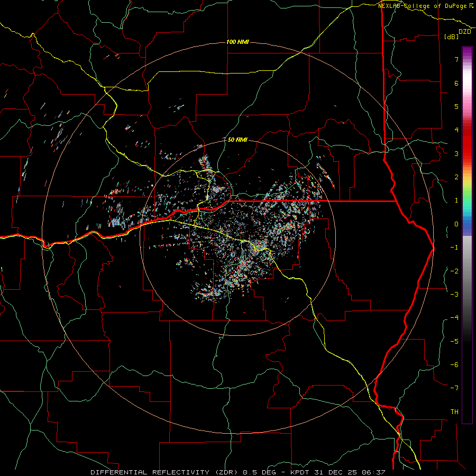The width and height of the screenshot is (476, 476).
Task: Click the legend value 0
Action: pyautogui.click(x=456, y=224)
